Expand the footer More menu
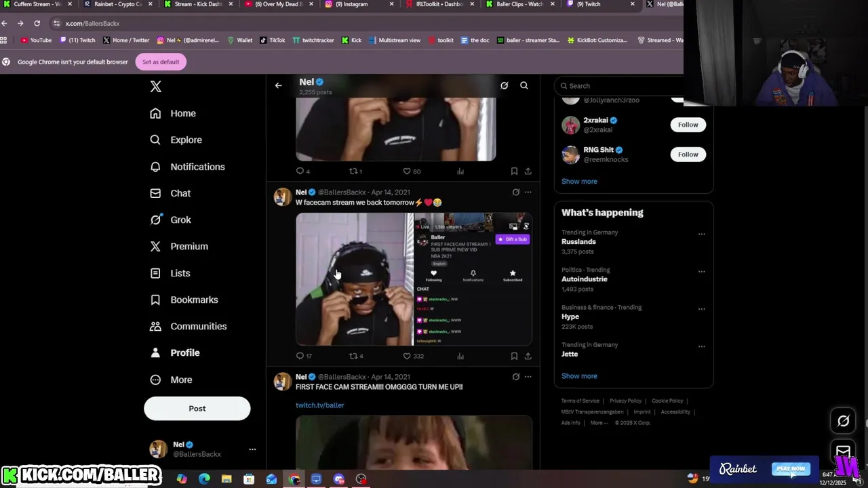This screenshot has height=488, width=868. pyautogui.click(x=599, y=423)
